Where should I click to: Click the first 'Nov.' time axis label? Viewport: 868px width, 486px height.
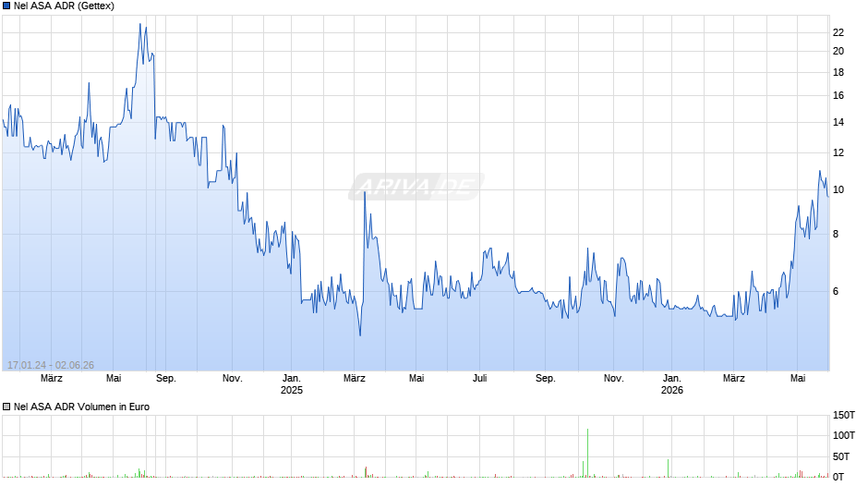click(x=233, y=378)
